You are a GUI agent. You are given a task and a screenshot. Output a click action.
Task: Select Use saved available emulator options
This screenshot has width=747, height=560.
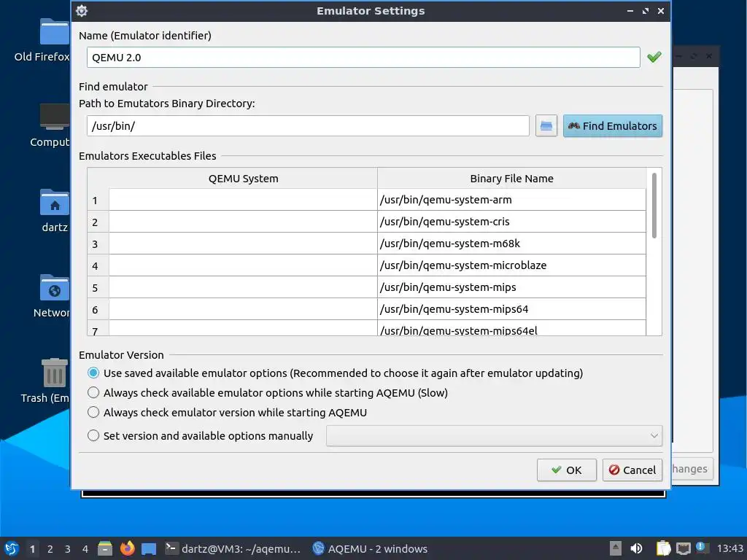click(336, 373)
